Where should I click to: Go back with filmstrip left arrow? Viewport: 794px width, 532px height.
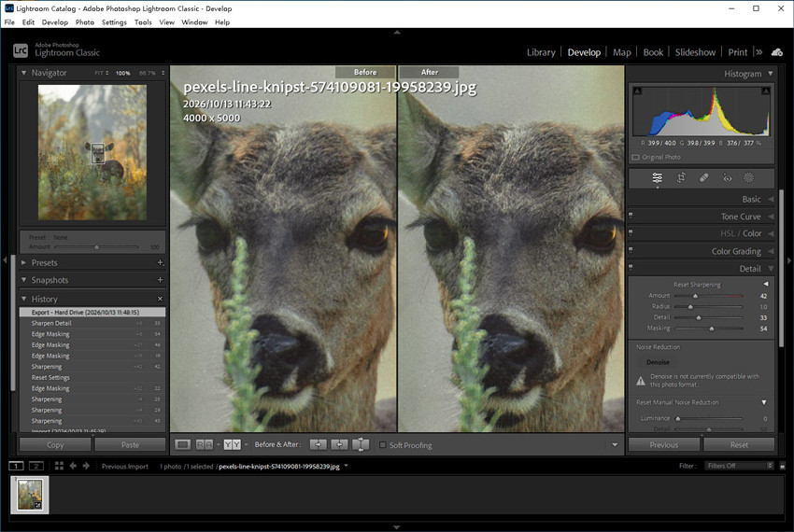click(x=73, y=466)
